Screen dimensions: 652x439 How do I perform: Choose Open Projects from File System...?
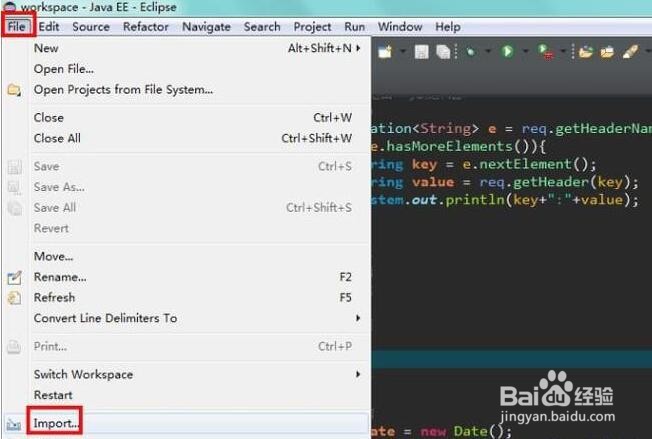coord(186,90)
